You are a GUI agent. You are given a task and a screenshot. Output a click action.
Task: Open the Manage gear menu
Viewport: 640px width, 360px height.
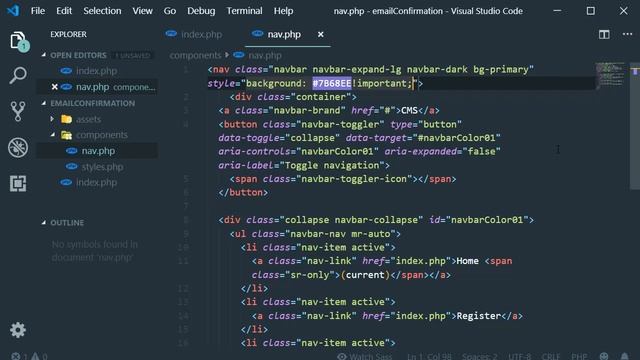point(18,330)
